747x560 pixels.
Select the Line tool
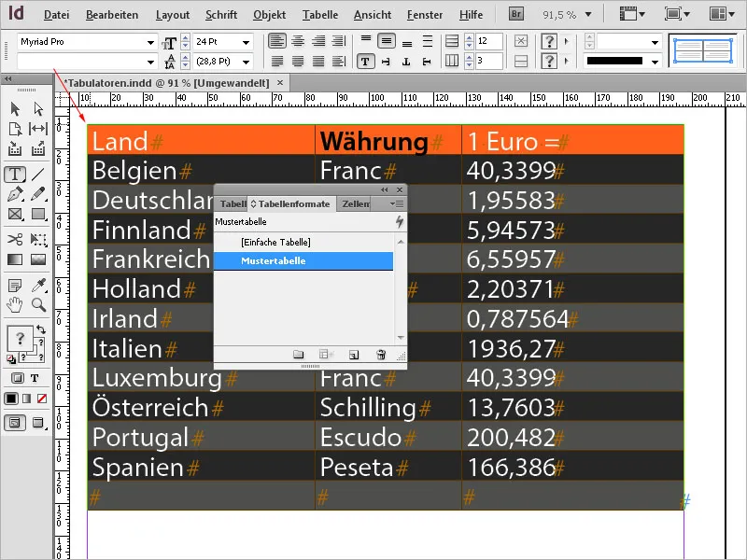tap(38, 175)
